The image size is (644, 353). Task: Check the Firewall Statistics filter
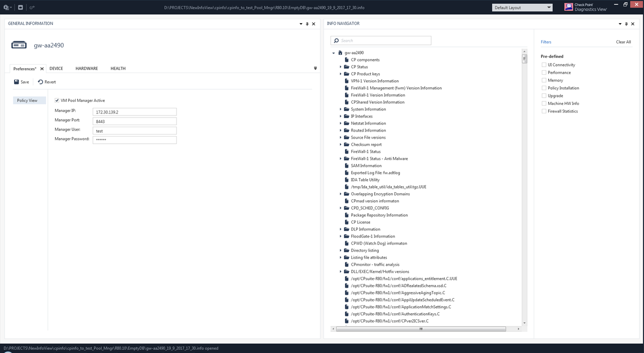(x=544, y=111)
